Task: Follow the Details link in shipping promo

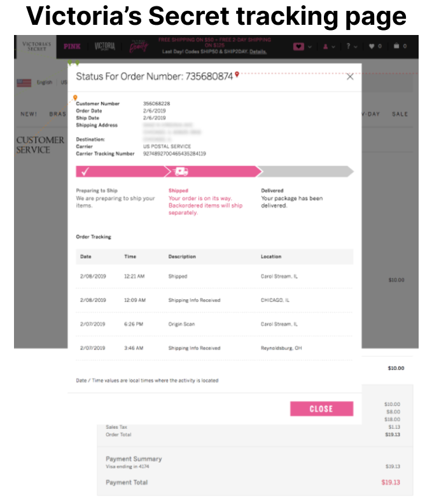Action: pyautogui.click(x=258, y=52)
